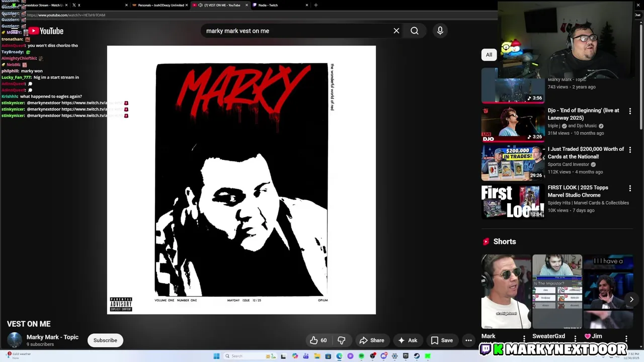Open Discord from taskbar
644x362 pixels.
(x=383, y=356)
